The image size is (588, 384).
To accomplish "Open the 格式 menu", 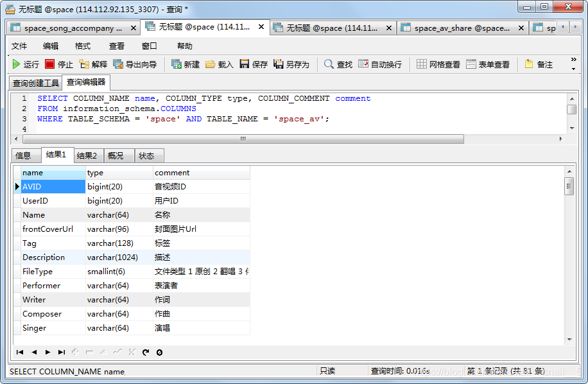I will (83, 46).
